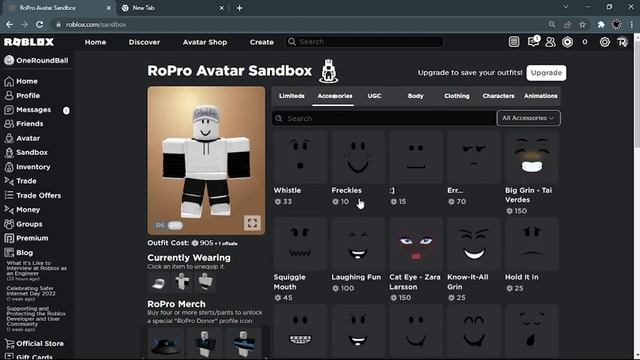Open the Blog sidebar icon
Image resolution: width=640 pixels, height=360 pixels.
9,253
